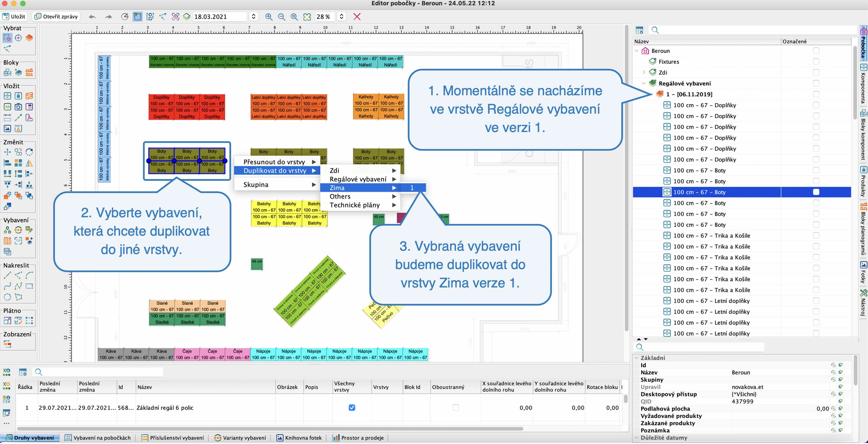This screenshot has width=868, height=444.
Task: Click the zoom out magnifier icon
Action: pyautogui.click(x=281, y=17)
